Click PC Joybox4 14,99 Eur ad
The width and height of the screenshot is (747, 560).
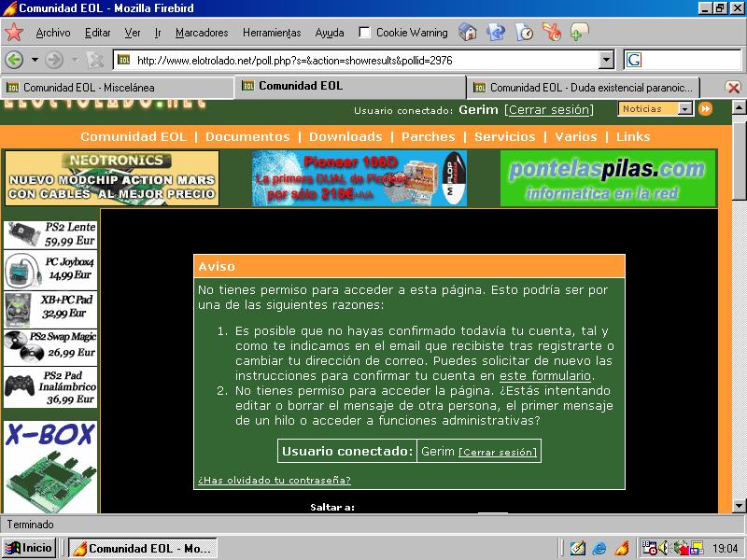click(x=50, y=270)
